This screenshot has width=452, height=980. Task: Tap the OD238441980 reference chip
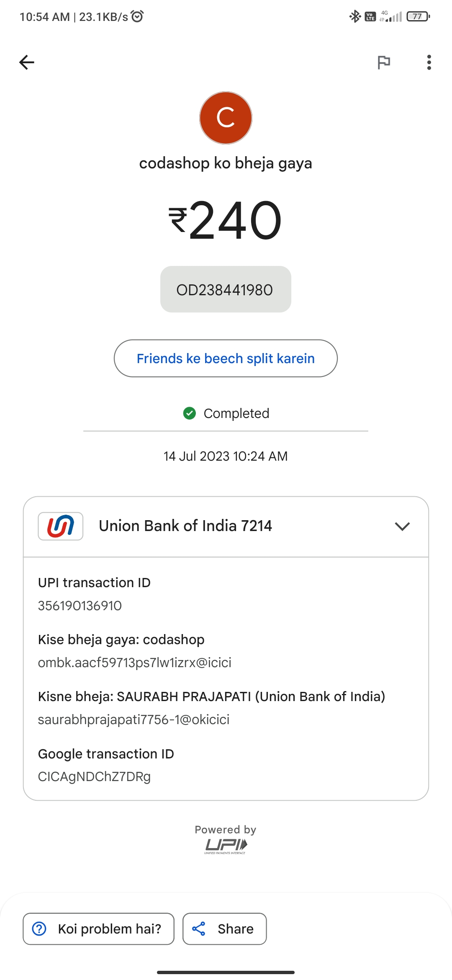[226, 289]
